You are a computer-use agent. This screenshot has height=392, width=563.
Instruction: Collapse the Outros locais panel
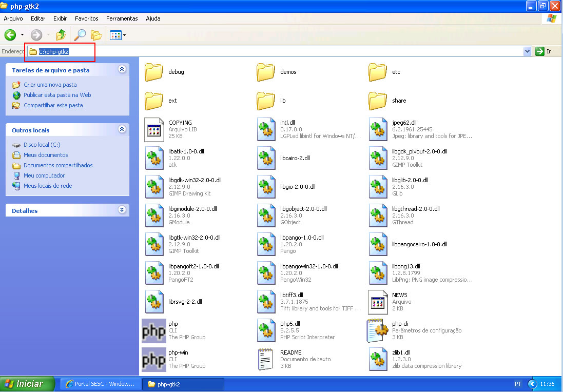pos(122,129)
